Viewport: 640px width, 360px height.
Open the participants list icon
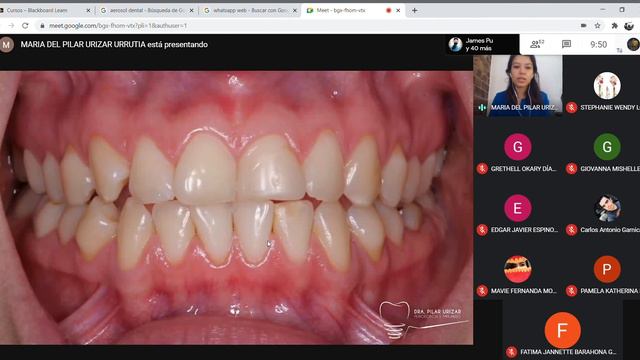pyautogui.click(x=537, y=44)
